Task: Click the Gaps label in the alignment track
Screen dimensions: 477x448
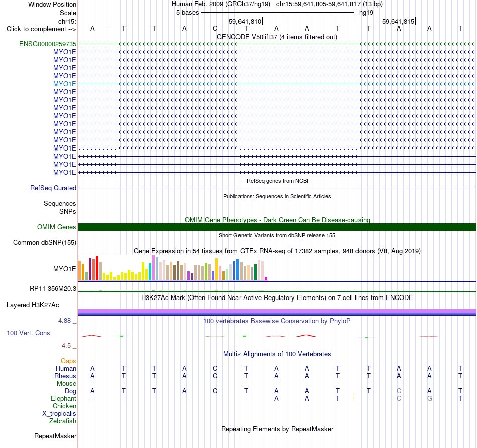Action: click(68, 361)
